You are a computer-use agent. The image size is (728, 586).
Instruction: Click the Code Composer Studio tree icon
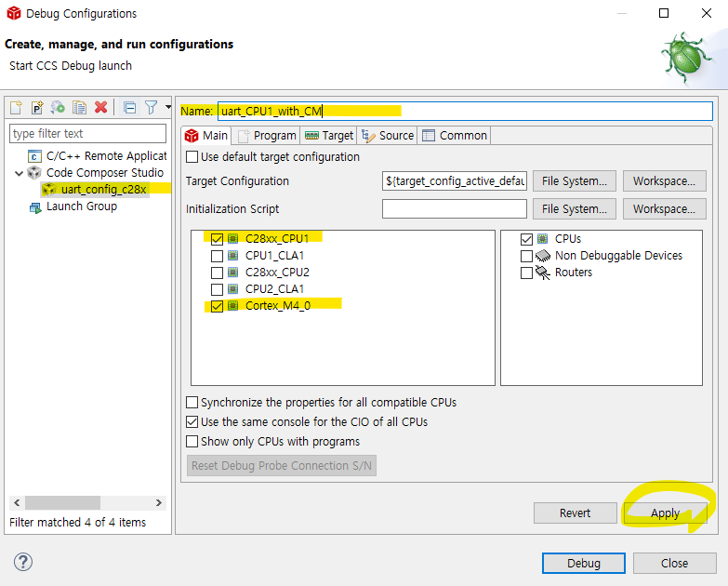[34, 173]
